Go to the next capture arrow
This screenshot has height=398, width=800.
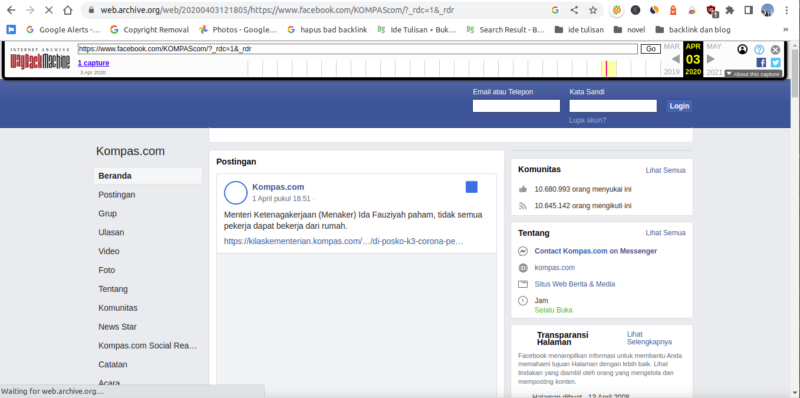[710, 59]
